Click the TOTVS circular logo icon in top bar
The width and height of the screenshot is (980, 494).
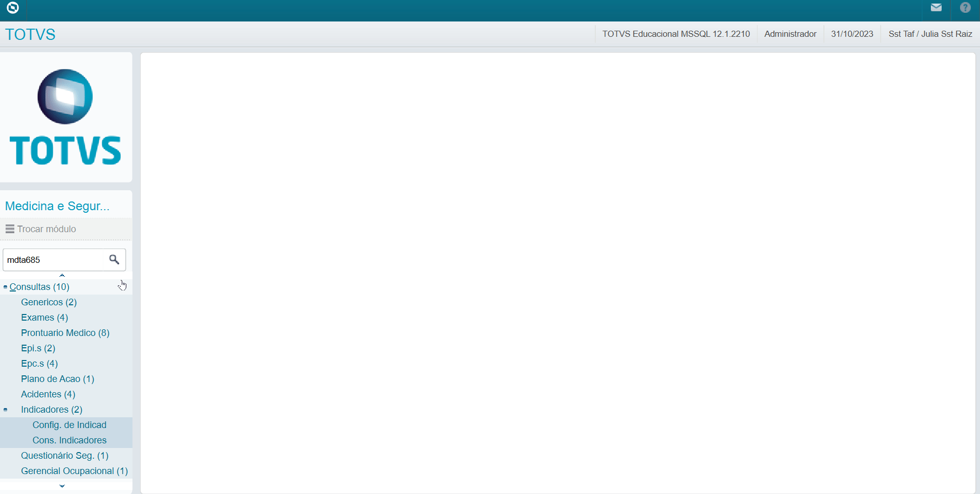pos(13,8)
